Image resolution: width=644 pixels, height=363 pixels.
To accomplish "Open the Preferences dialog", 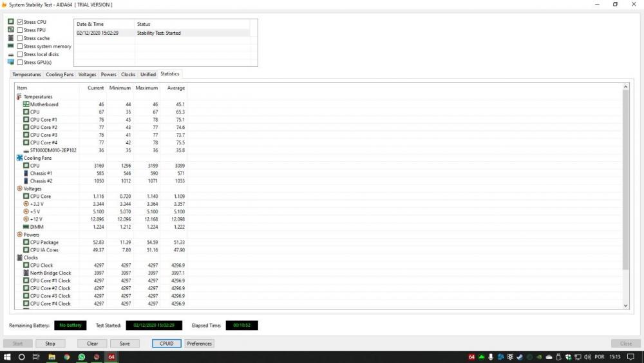I will pyautogui.click(x=199, y=344).
